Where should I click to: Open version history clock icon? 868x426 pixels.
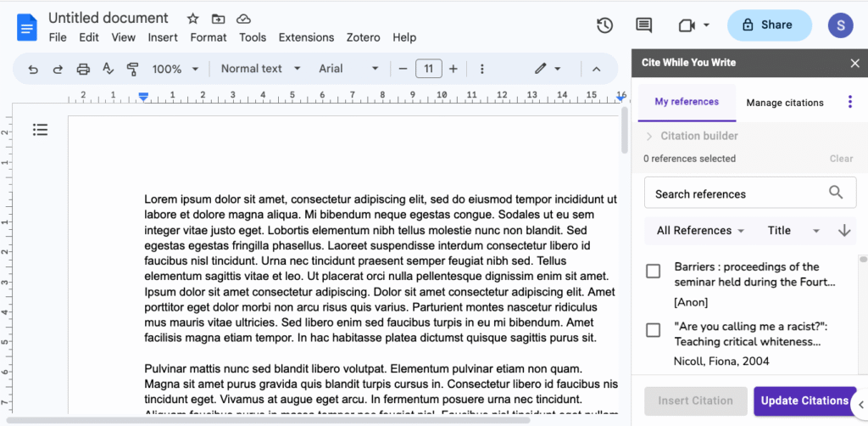click(604, 25)
